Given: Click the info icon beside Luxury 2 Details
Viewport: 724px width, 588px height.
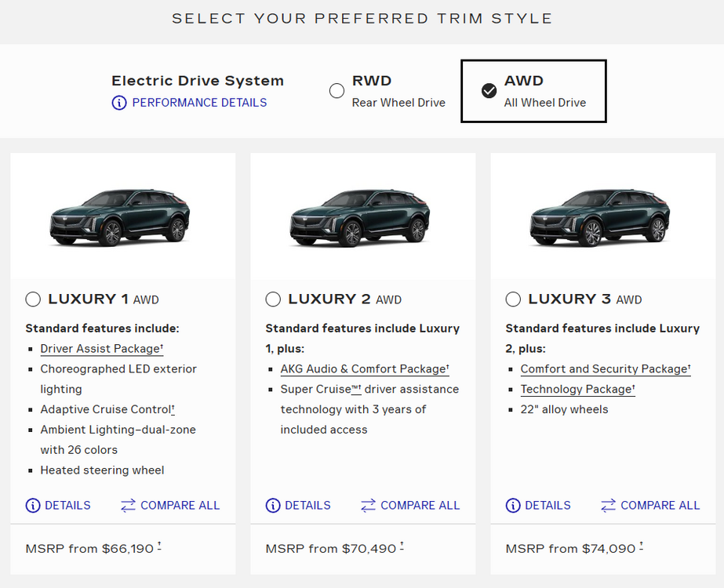Looking at the screenshot, I should [x=273, y=506].
